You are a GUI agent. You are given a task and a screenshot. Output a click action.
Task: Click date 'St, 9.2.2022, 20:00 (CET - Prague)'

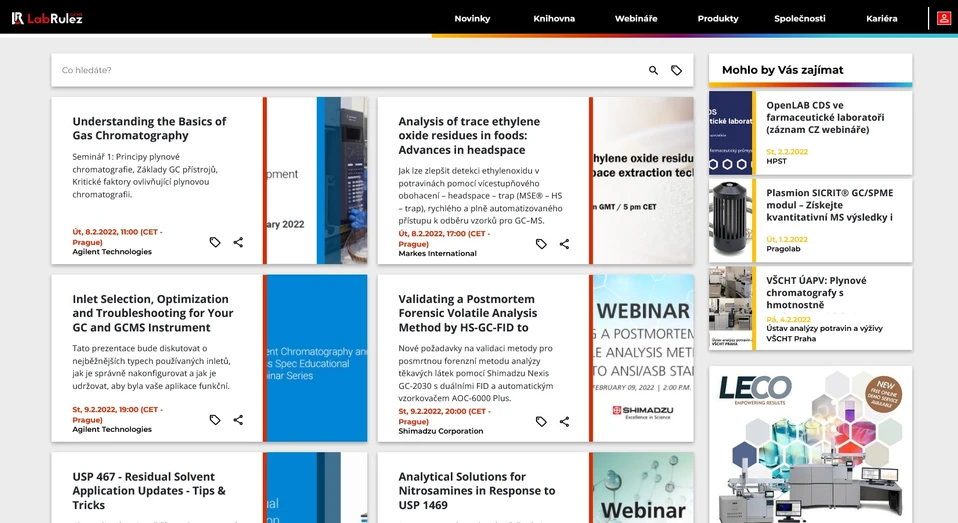click(444, 417)
